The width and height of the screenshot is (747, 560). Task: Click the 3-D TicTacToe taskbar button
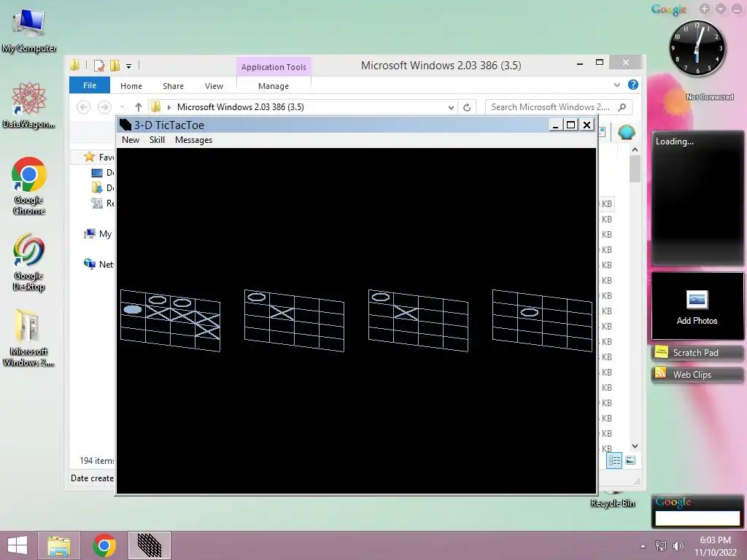(149, 545)
